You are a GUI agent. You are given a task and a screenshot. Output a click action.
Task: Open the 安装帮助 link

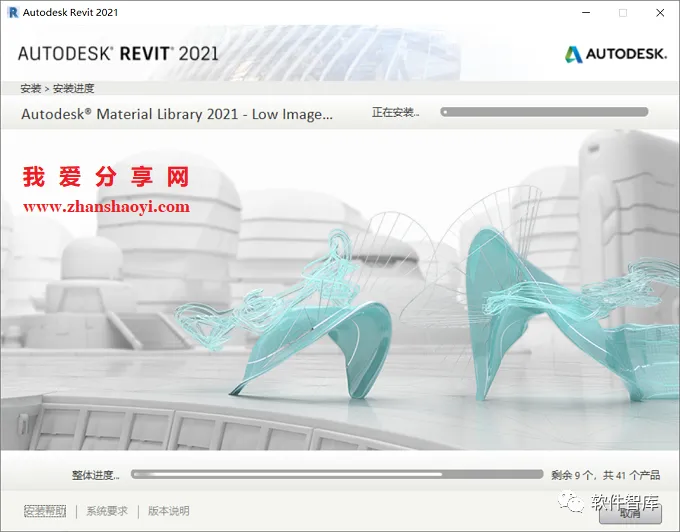click(45, 511)
